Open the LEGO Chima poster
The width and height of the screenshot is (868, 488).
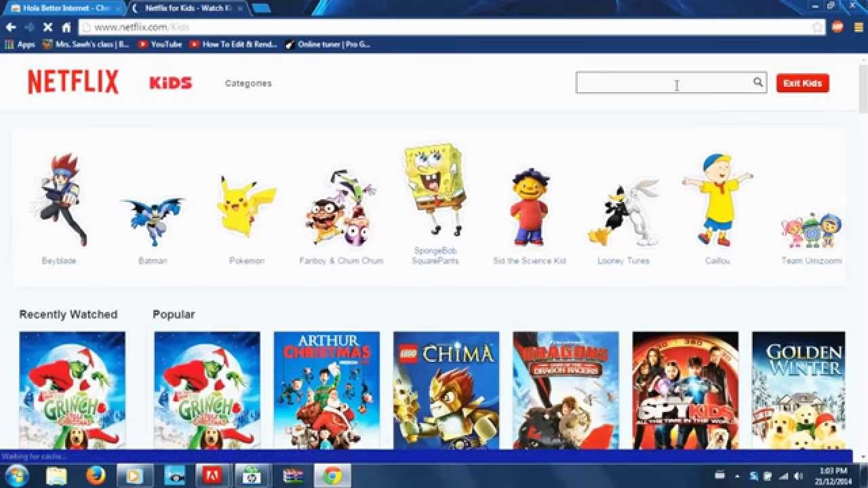[x=446, y=390]
